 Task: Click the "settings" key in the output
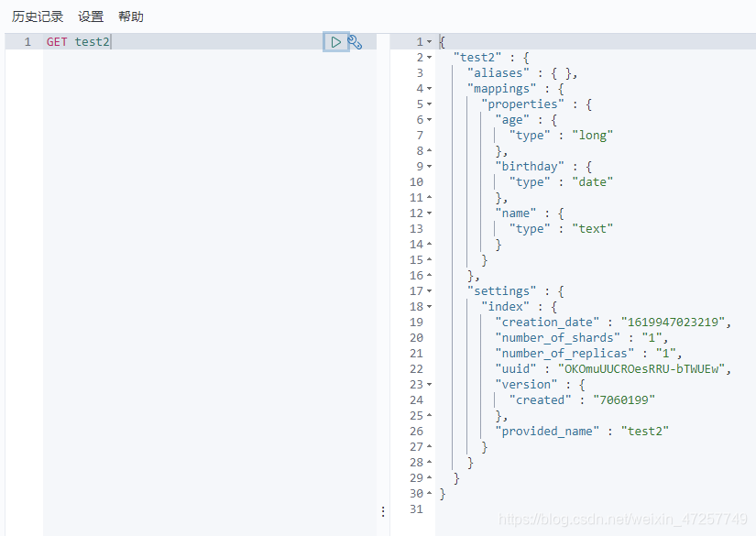[x=501, y=291]
